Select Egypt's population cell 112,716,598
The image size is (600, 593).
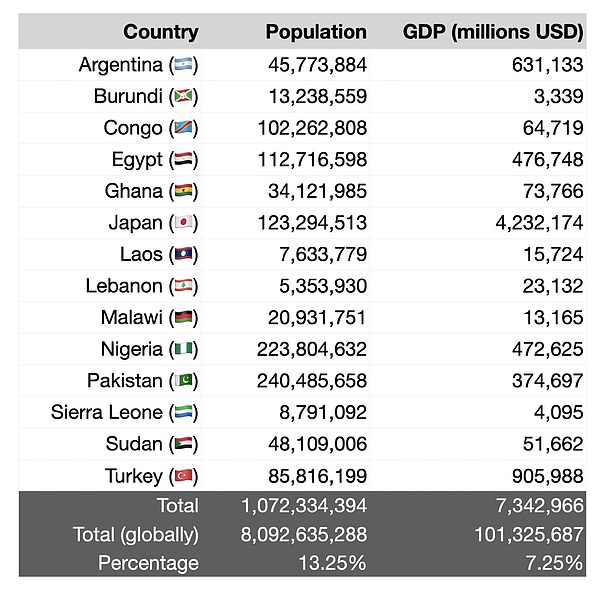tap(304, 160)
